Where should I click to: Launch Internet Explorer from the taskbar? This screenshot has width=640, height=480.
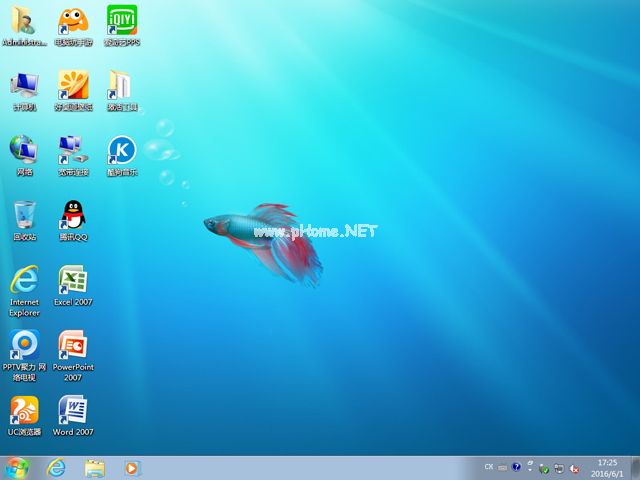pyautogui.click(x=56, y=468)
